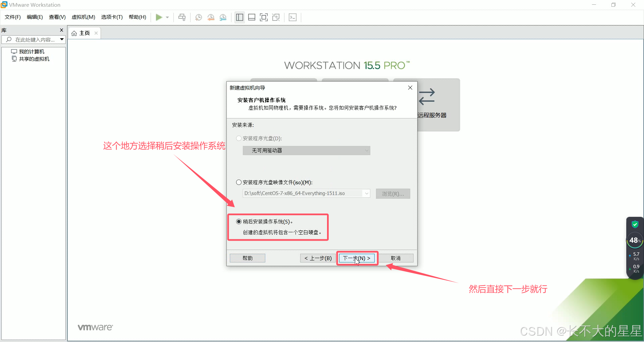Viewport: 644px width, 342px height.
Task: Open the 虚拟机(M) menu
Action: click(x=84, y=17)
